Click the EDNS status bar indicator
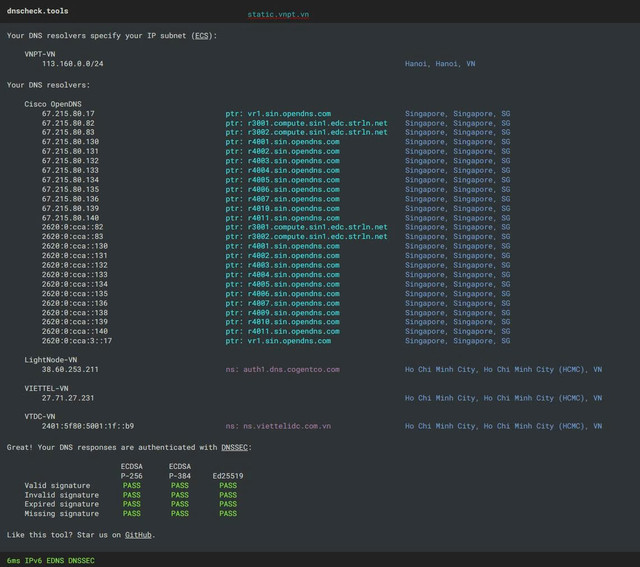640x567 pixels. click(55, 561)
